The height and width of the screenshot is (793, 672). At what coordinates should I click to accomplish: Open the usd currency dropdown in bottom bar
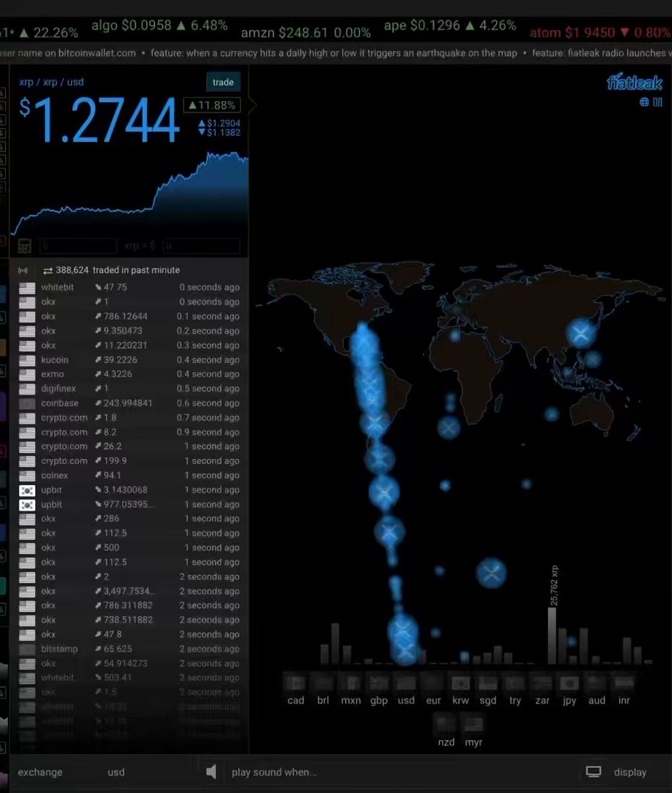pos(116,773)
